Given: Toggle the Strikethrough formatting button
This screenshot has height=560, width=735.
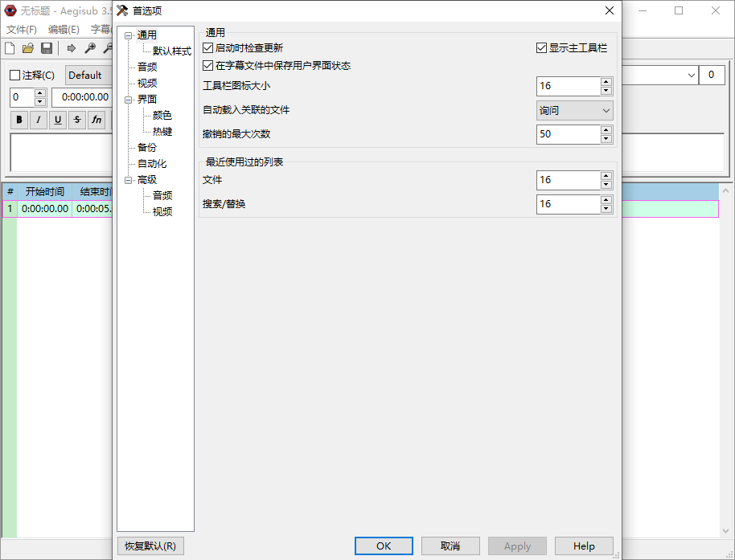Looking at the screenshot, I should [x=77, y=120].
